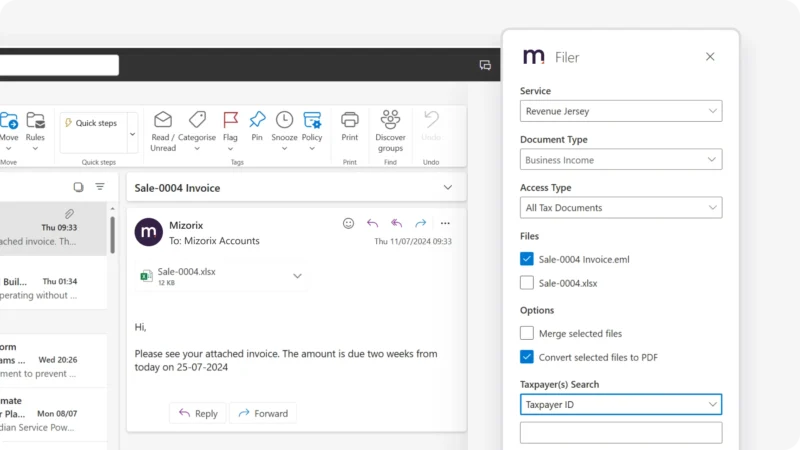Enable Merge selected files option
Screen dimensions: 800x450
(527, 333)
